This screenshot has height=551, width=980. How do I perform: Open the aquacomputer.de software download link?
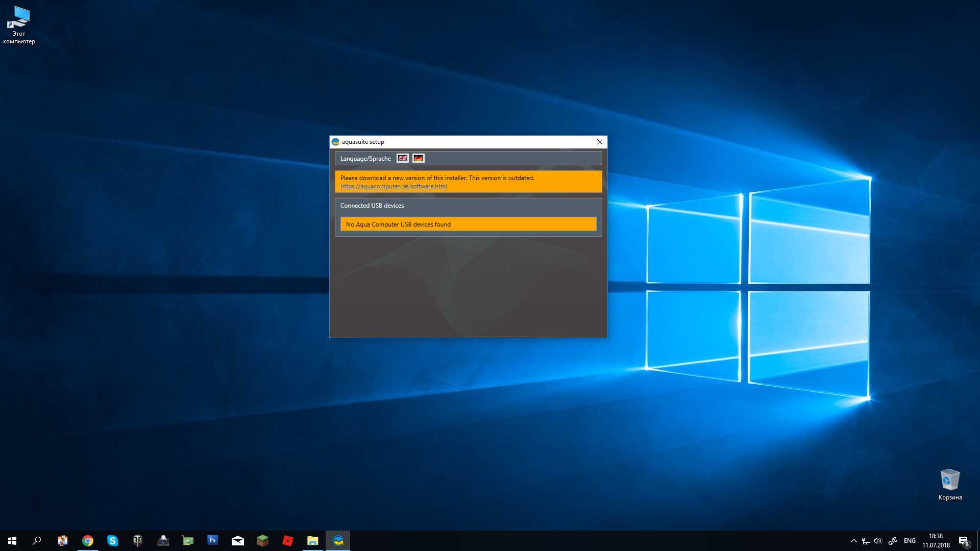click(394, 186)
